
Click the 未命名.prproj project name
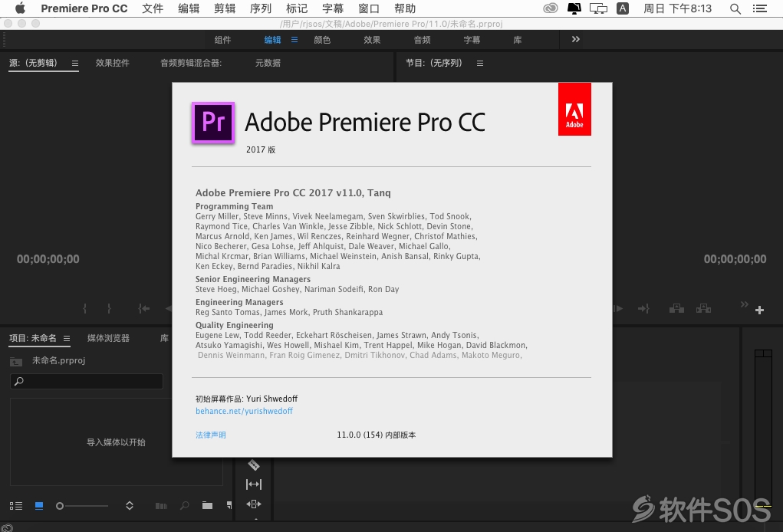click(59, 360)
